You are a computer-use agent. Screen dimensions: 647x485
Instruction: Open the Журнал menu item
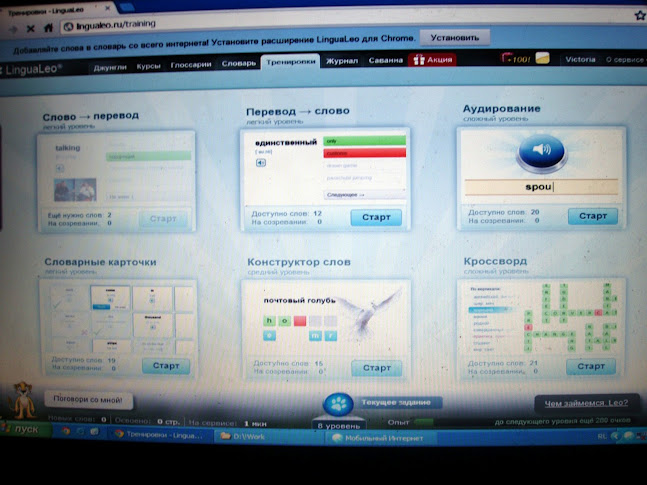342,61
